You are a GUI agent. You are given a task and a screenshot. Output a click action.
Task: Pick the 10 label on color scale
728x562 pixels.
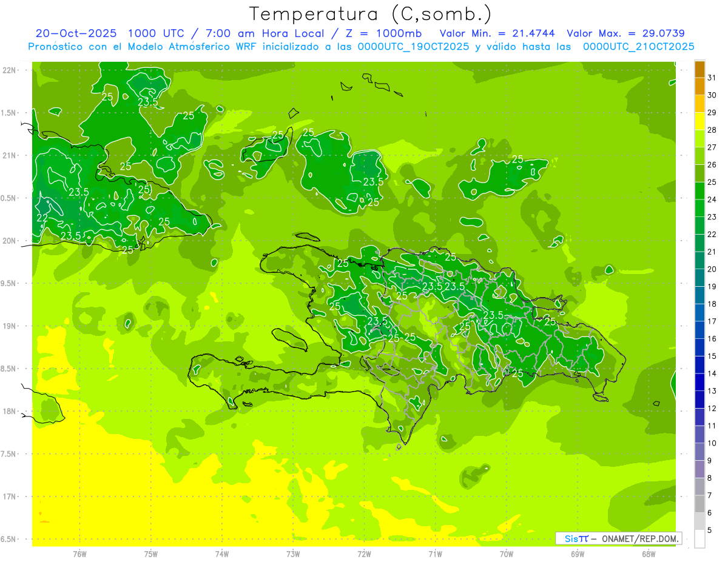coord(712,443)
